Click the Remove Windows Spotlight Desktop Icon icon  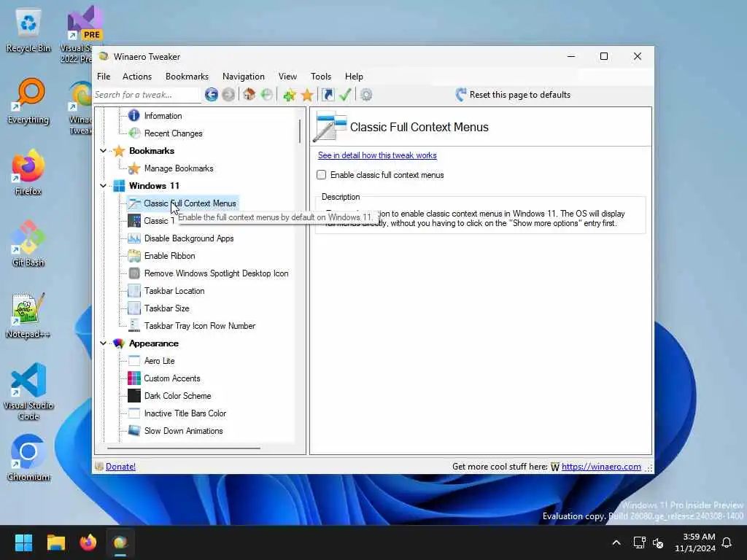point(134,273)
